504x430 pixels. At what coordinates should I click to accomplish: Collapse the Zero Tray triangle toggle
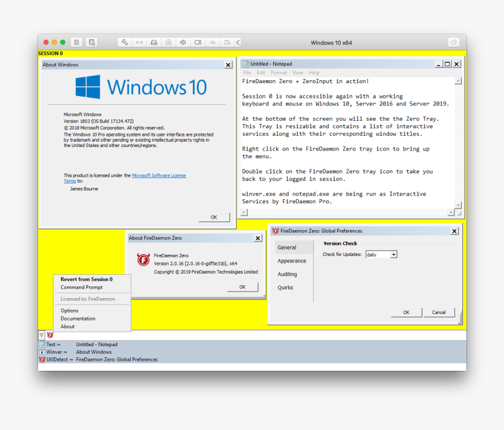42,335
